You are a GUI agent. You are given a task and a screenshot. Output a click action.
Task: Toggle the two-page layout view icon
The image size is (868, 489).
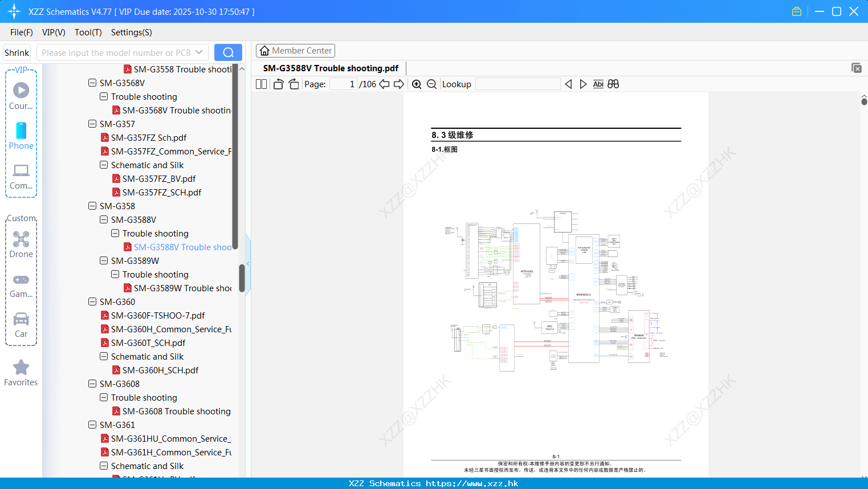click(262, 84)
